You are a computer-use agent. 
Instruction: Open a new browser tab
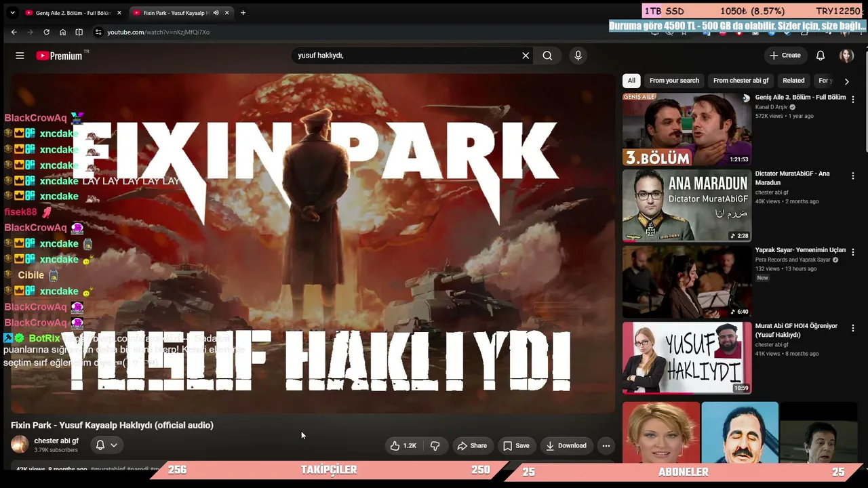point(243,12)
